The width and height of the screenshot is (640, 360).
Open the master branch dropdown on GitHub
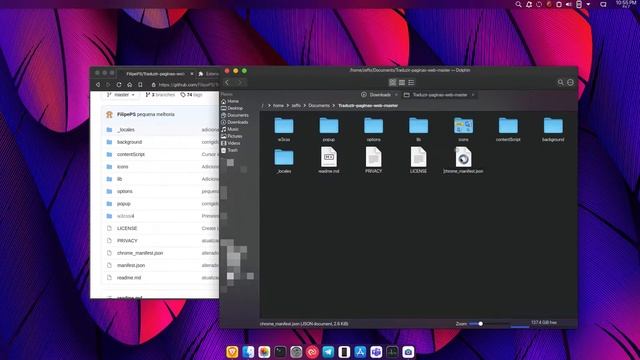tap(121, 95)
